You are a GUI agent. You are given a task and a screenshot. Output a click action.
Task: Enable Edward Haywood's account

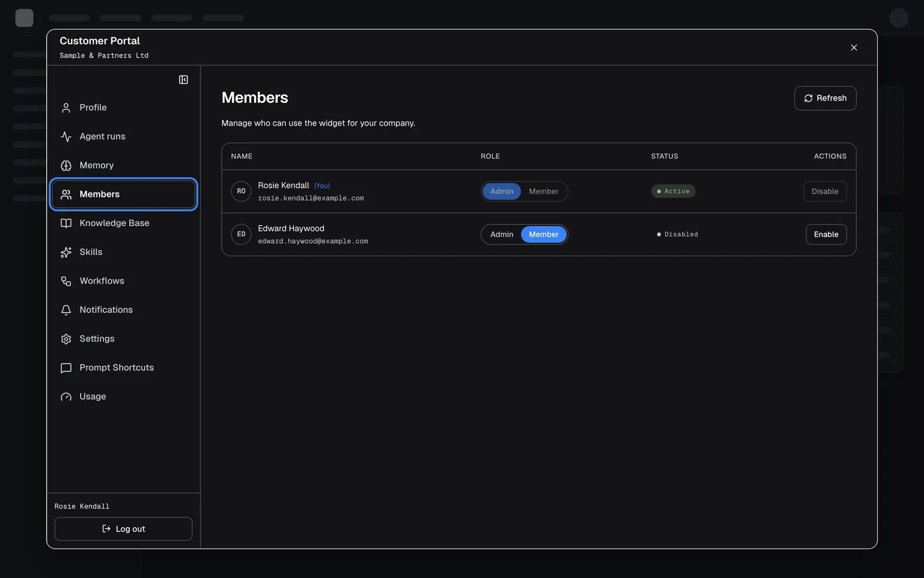pos(826,234)
